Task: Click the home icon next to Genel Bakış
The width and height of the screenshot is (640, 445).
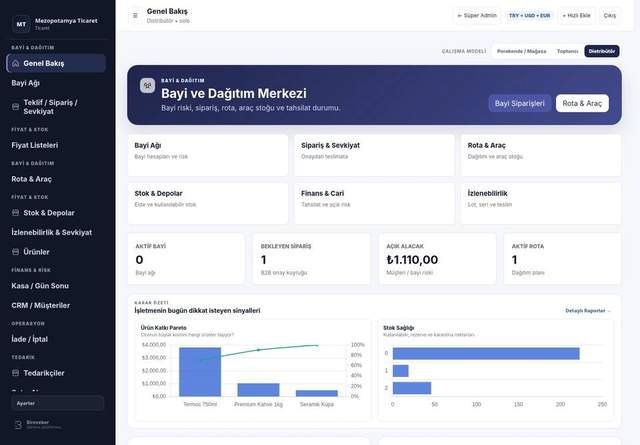Action: coord(16,63)
